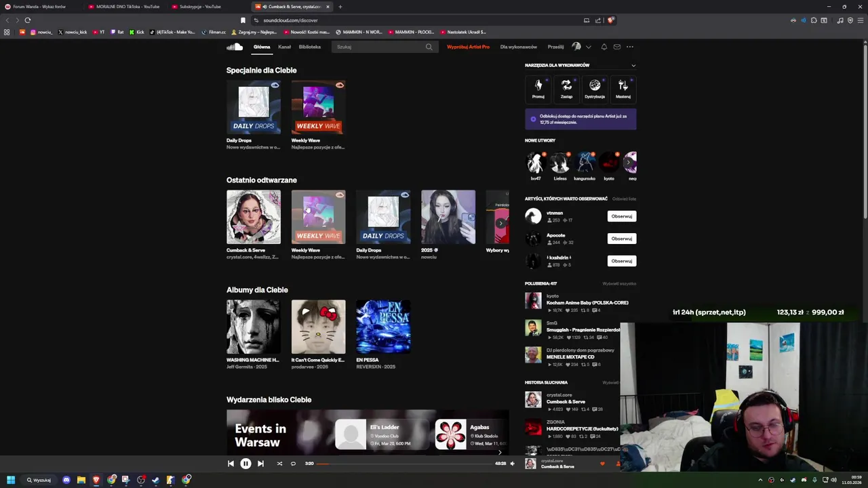Collapse the Narzędzia dla wykonawców panel
Screen dimensions: 868x488
coord(633,65)
